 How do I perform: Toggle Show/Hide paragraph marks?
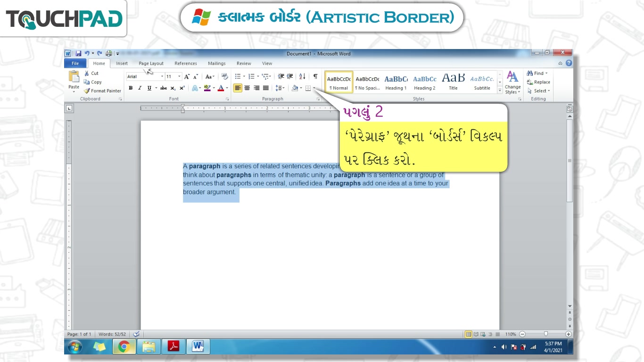tap(315, 76)
